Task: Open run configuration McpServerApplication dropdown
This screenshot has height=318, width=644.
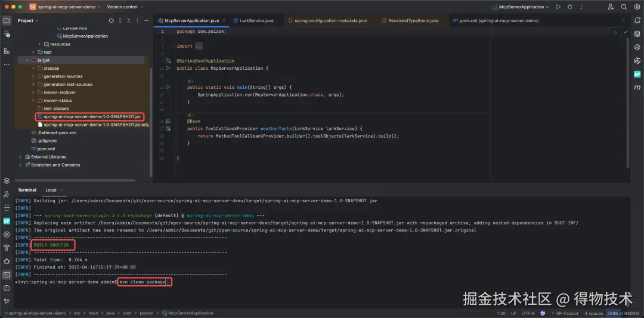Action: (521, 7)
